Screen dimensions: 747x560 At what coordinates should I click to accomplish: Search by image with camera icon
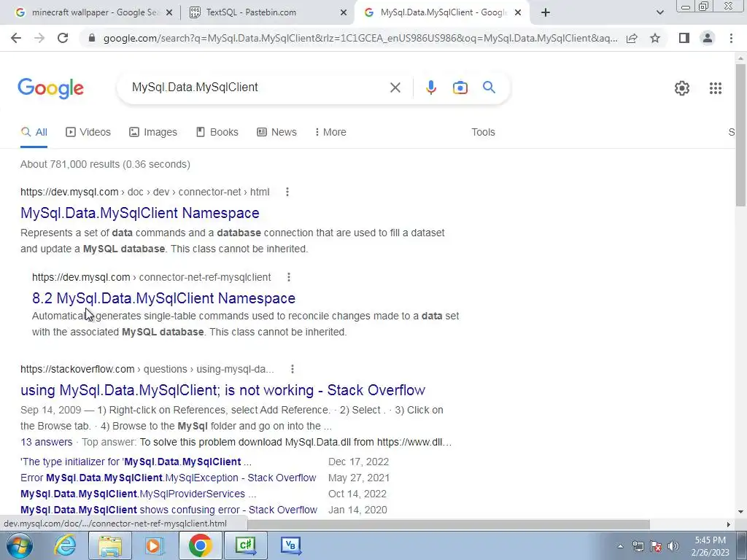[x=460, y=87]
